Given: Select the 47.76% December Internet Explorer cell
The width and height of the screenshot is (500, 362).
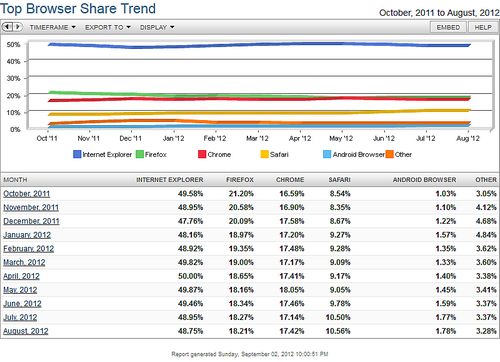Looking at the screenshot, I should click(190, 221).
